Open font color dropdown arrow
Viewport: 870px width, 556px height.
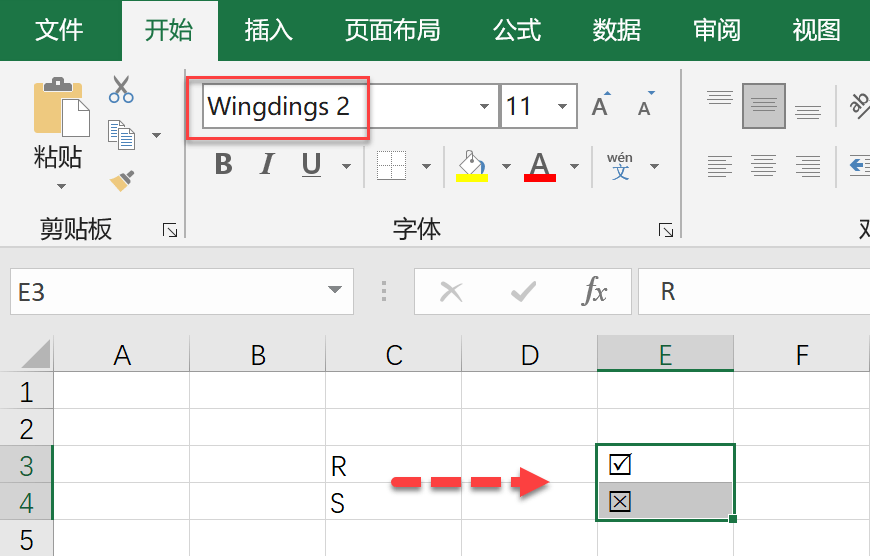coord(574,166)
